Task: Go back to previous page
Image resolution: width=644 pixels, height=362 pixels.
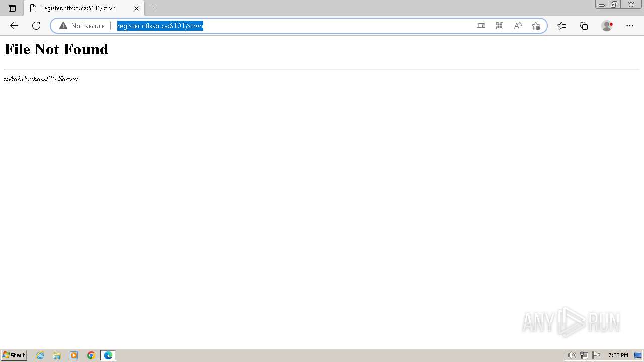Action: point(14,26)
